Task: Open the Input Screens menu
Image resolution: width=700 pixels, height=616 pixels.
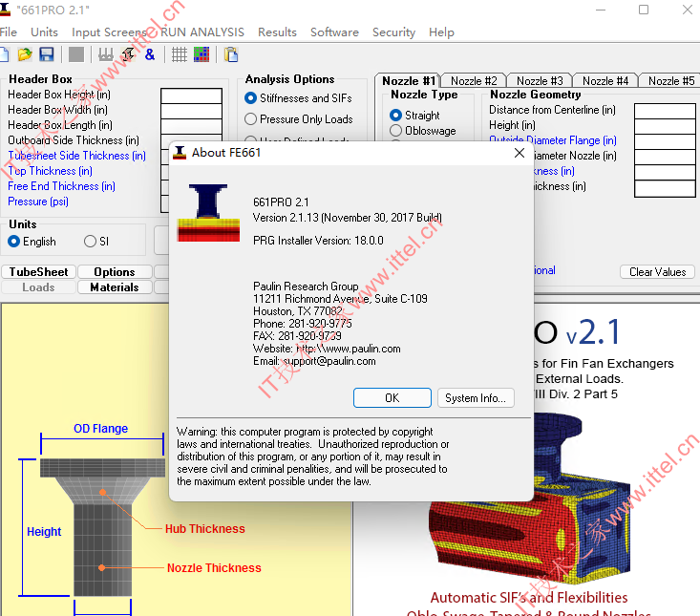Action: pyautogui.click(x=109, y=32)
